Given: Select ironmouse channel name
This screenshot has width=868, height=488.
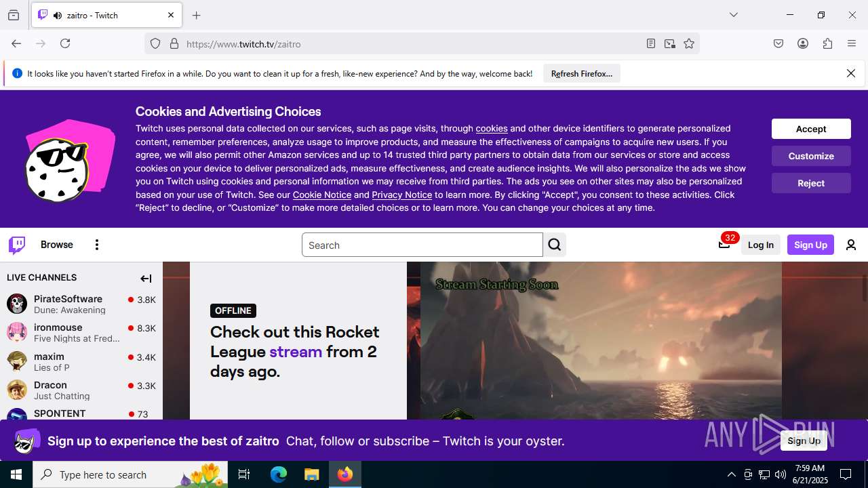Looking at the screenshot, I should pyautogui.click(x=58, y=327).
